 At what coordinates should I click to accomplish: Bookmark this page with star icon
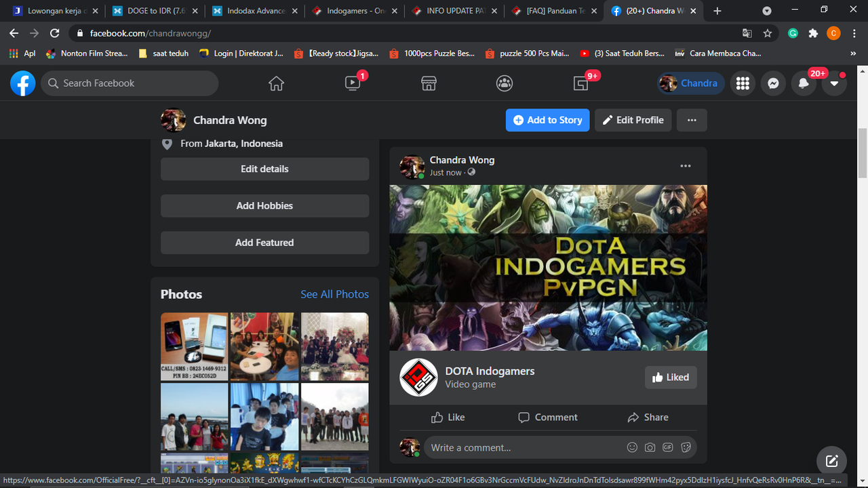coord(768,33)
